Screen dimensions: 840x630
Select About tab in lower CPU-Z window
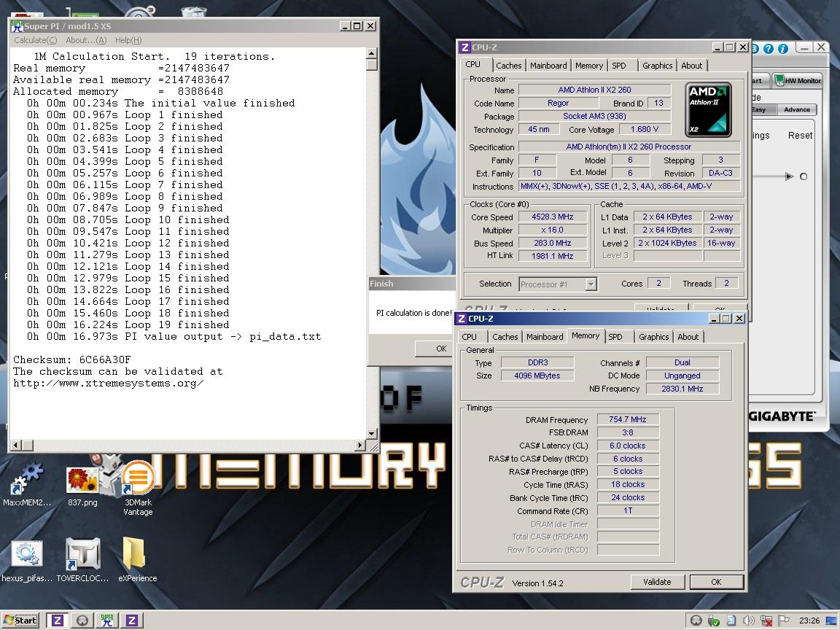688,336
